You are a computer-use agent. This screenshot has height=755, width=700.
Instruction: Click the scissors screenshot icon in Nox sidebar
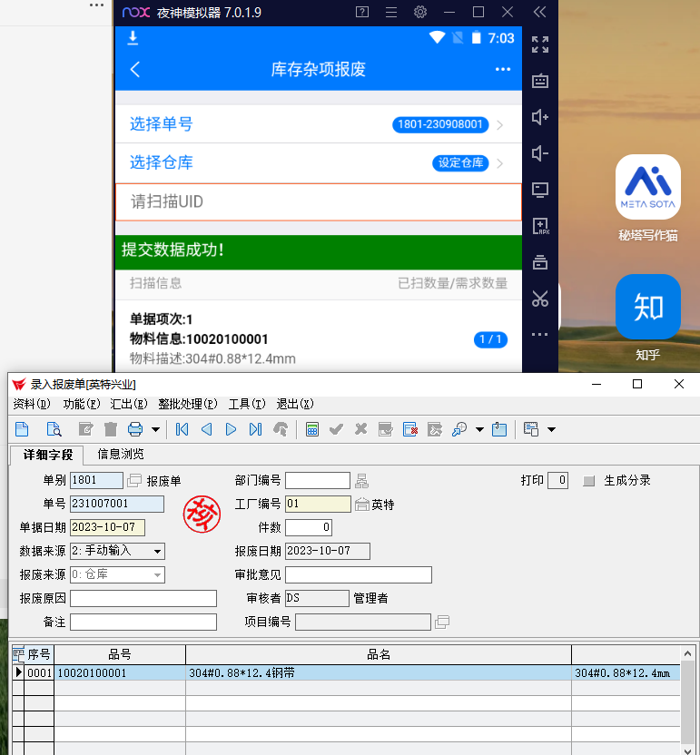pos(540,298)
